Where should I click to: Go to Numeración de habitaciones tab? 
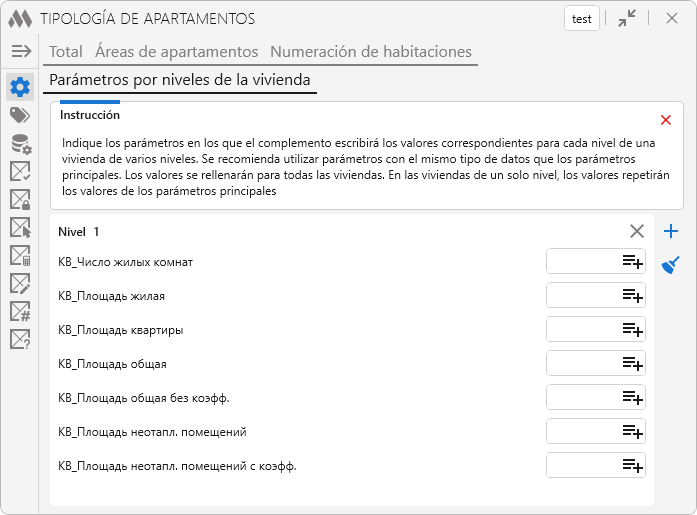371,52
